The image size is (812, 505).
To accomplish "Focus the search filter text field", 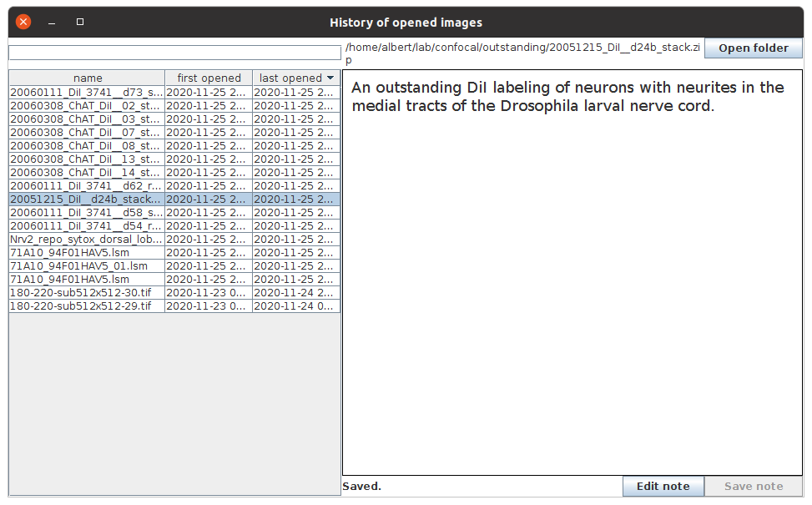I will pos(174,53).
